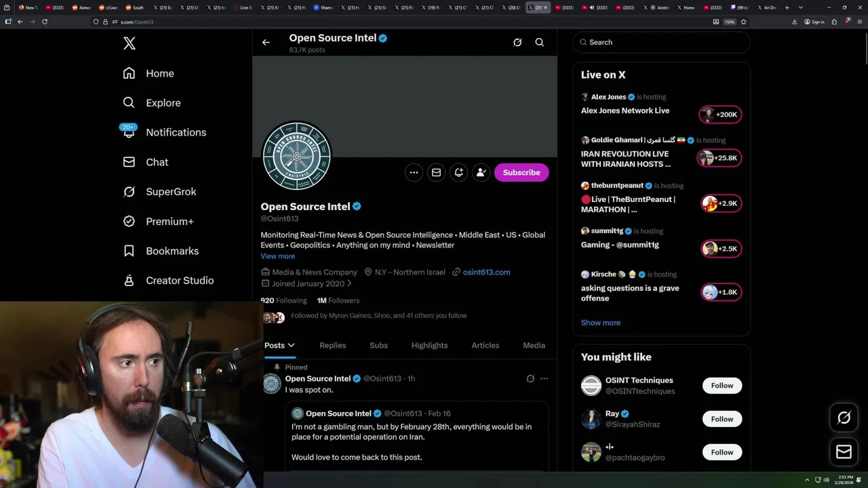Reload the page in the browser toolbar
Image resolution: width=868 pixels, height=488 pixels.
click(x=45, y=22)
